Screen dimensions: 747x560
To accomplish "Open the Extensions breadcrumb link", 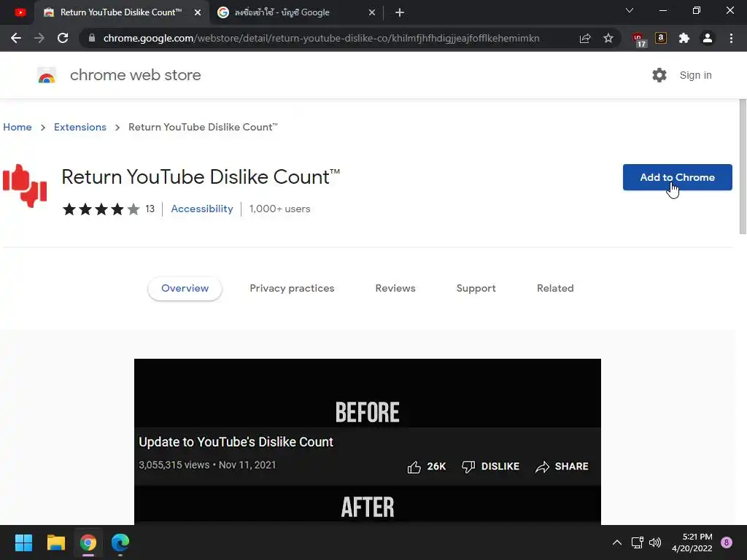I will click(x=80, y=127).
